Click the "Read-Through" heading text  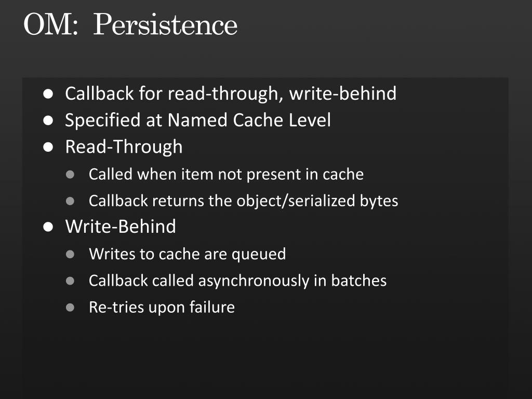click(124, 147)
